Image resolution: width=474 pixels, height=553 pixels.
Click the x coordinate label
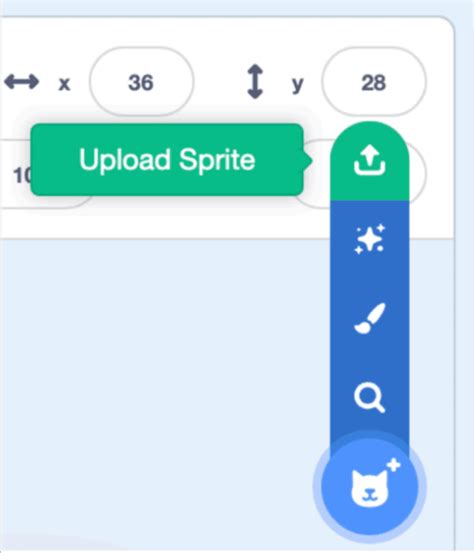click(64, 84)
